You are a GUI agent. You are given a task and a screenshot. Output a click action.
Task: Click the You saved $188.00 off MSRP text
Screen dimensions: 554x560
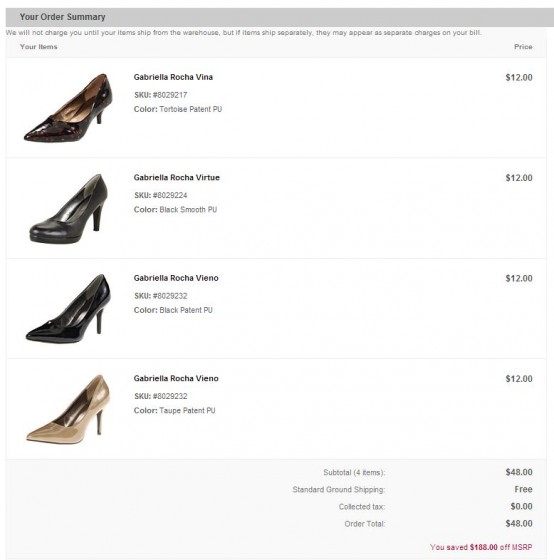click(481, 547)
